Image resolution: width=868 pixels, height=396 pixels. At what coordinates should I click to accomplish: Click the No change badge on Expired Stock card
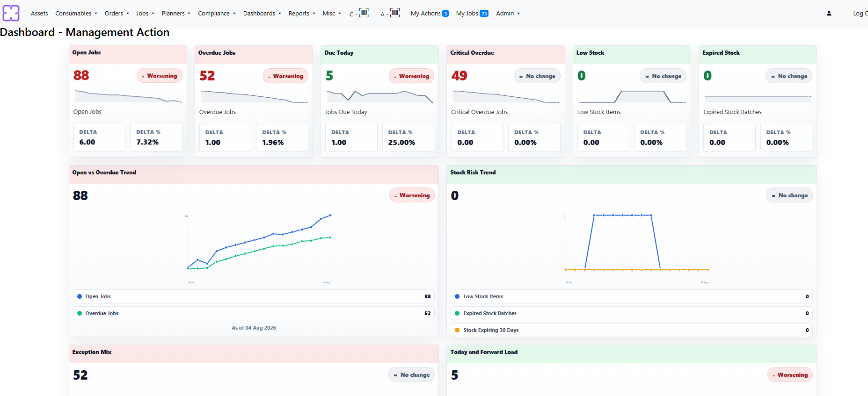[789, 76]
